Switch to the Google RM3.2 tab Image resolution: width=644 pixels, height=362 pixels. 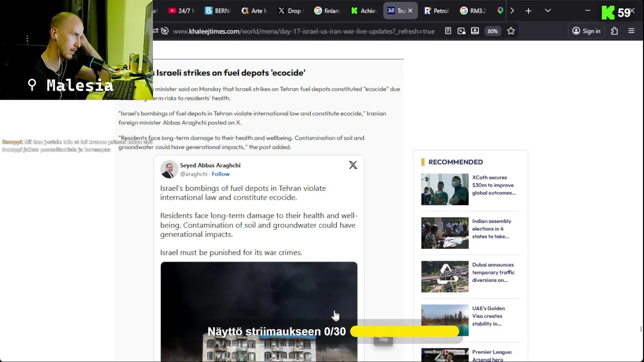click(472, 11)
